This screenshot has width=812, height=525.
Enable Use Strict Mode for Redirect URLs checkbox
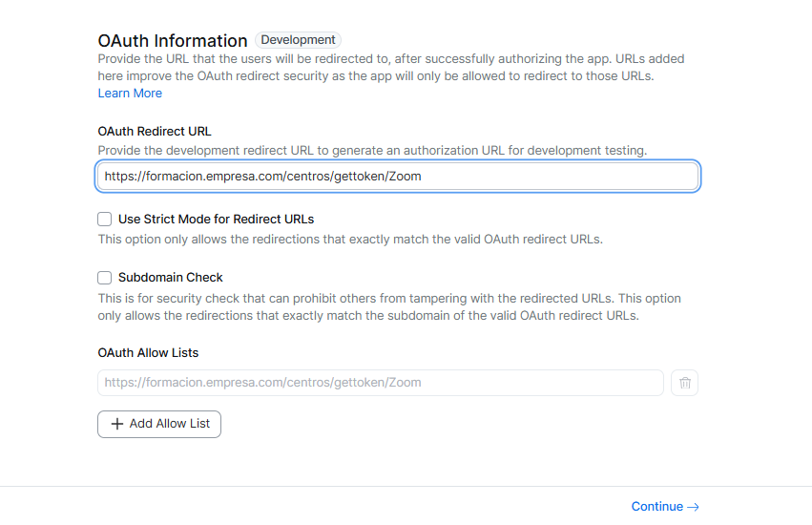[x=105, y=220]
